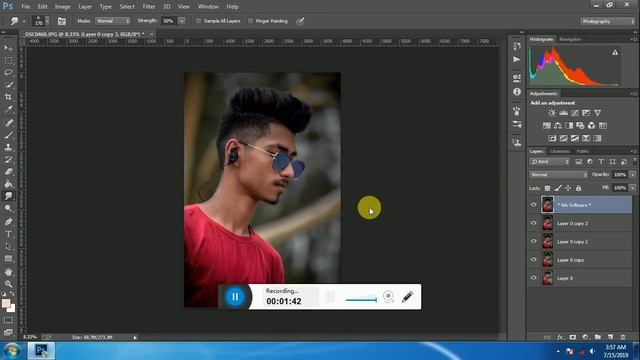Open the Image menu
The image size is (640, 360).
62,7
